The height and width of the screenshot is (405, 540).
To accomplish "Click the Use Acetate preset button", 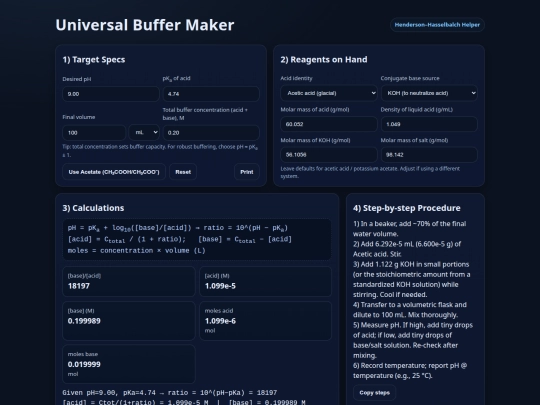I will pos(114,172).
